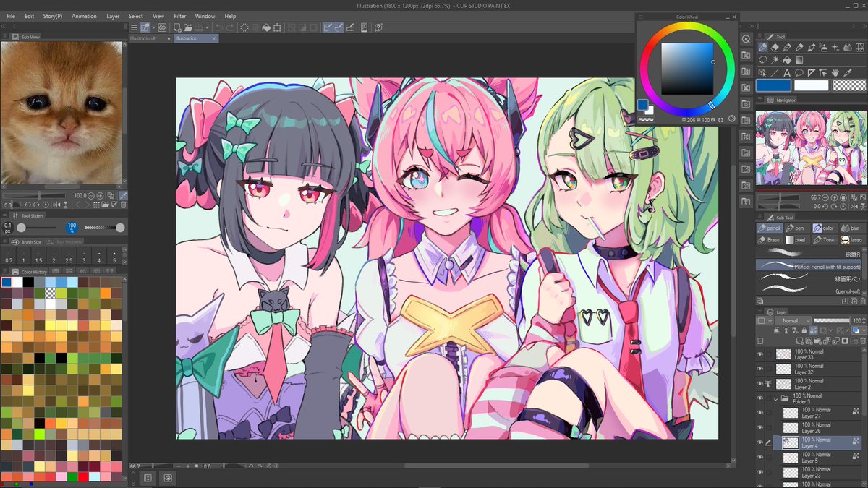The image size is (868, 488).
Task: Collapse Folder 3 in Layer panel
Action: (776, 398)
